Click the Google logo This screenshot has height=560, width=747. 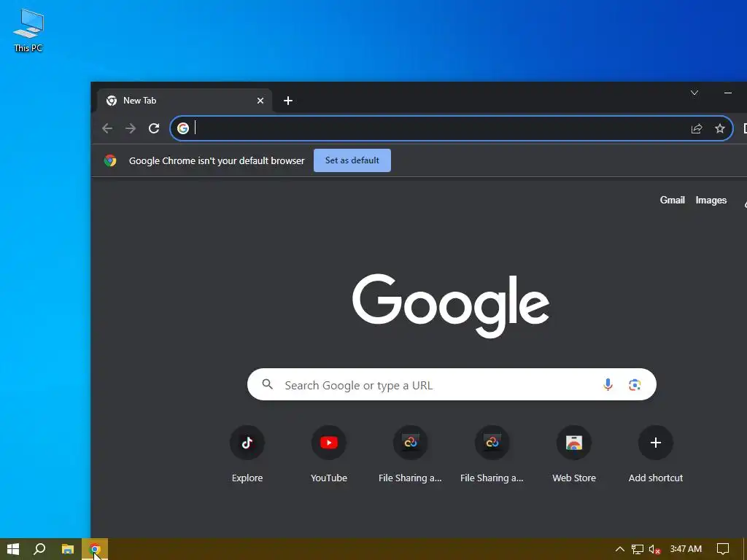click(451, 306)
